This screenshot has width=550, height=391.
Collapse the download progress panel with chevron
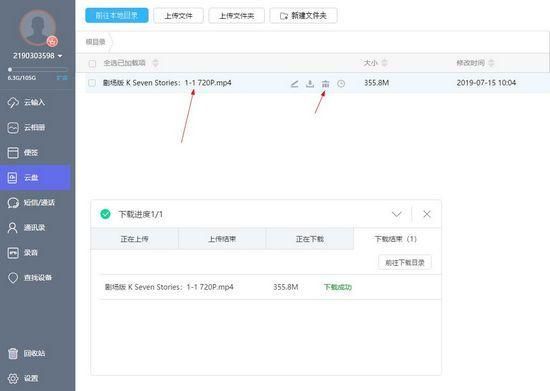pyautogui.click(x=396, y=214)
